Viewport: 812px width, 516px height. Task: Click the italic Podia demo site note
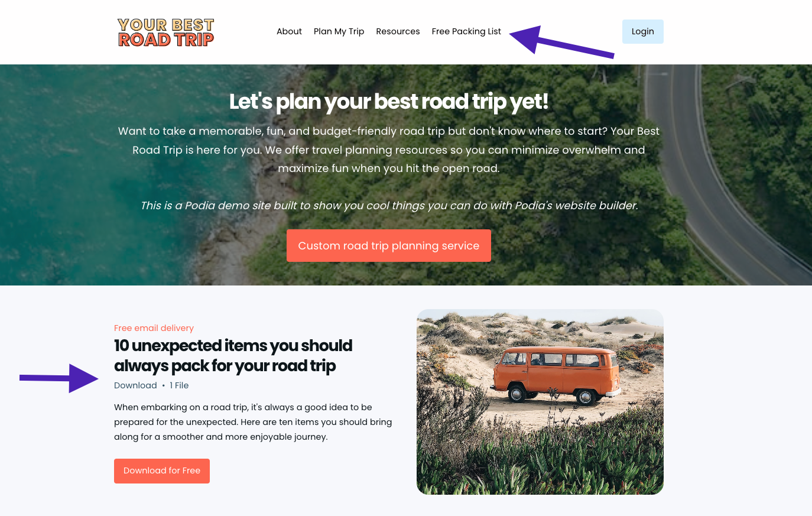click(389, 206)
